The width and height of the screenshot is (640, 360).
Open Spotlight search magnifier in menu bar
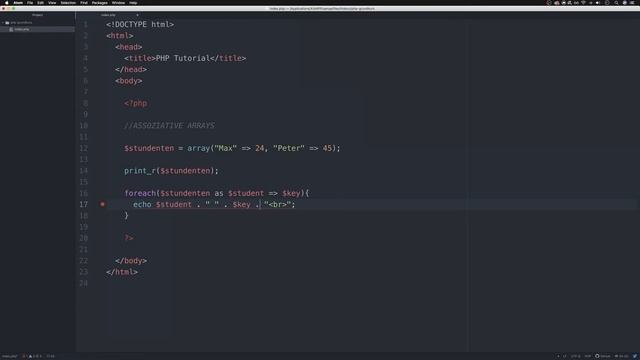pos(616,2)
